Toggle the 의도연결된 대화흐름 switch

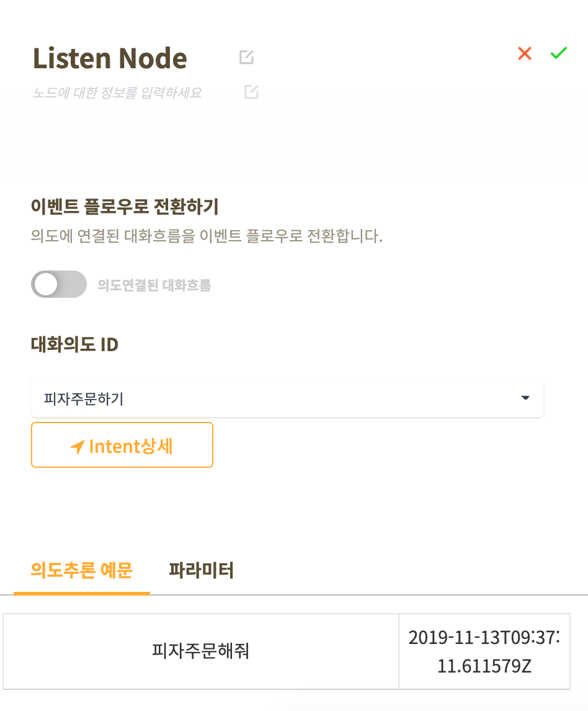(59, 284)
